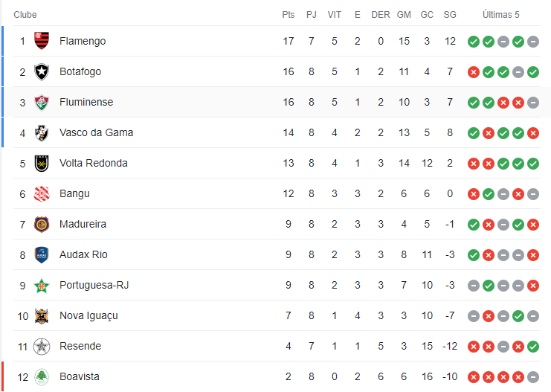The height and width of the screenshot is (392, 551).
Task: Click the Botafogo star shield crest
Action: (x=42, y=71)
